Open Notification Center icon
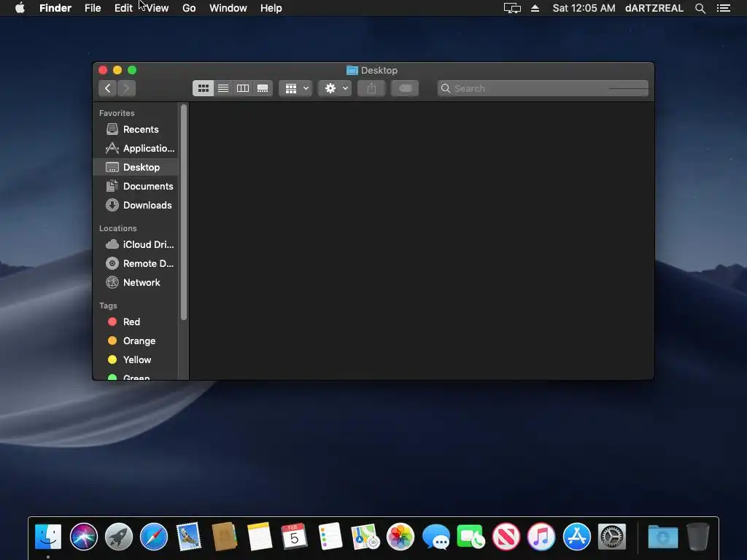This screenshot has height=560, width=747. pos(723,8)
